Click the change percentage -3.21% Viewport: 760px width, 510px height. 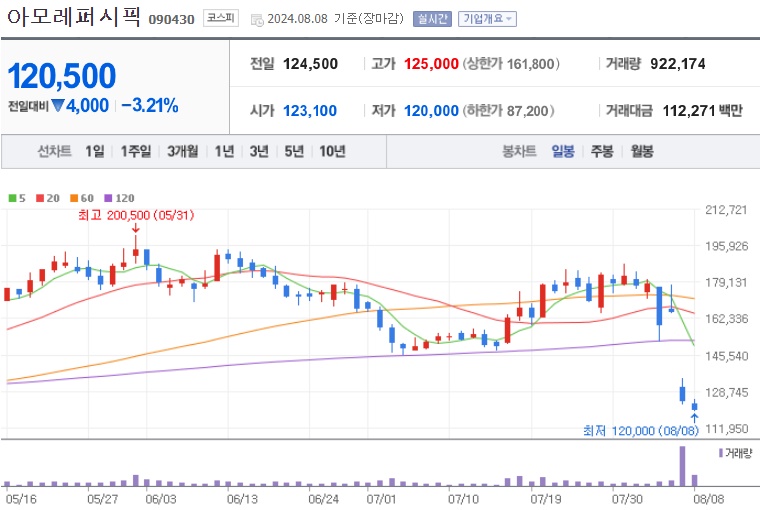150,106
